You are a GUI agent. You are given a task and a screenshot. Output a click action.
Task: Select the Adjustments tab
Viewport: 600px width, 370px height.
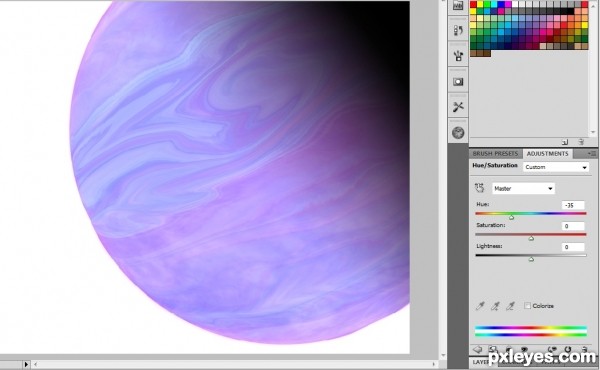(x=548, y=153)
